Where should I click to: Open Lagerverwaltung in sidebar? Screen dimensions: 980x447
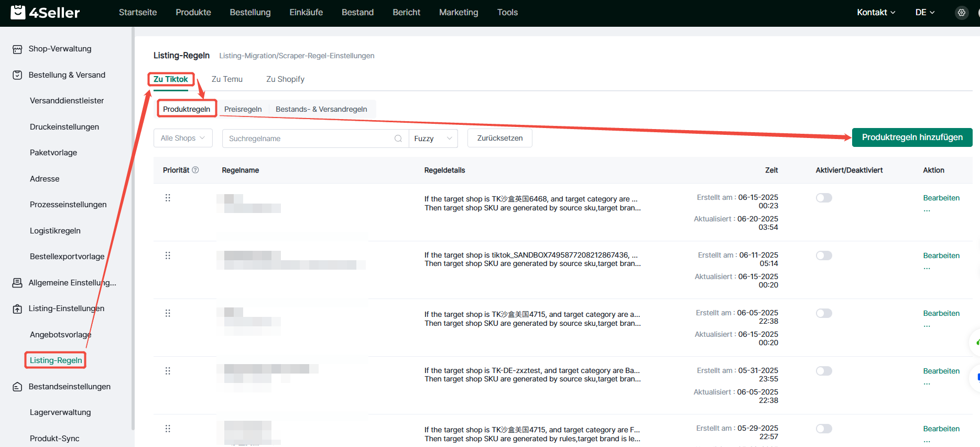pyautogui.click(x=60, y=412)
